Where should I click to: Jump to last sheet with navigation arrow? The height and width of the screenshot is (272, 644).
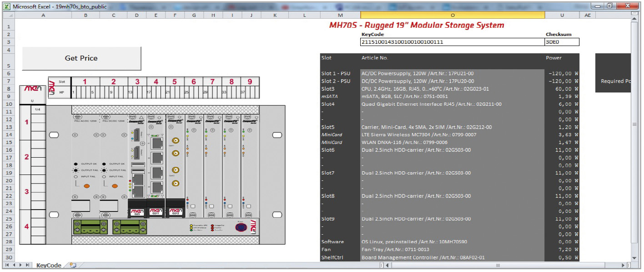28,265
